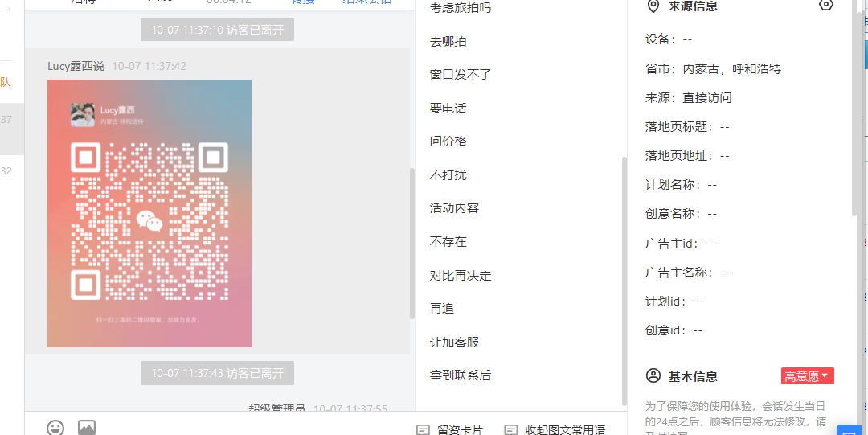Click the 计划id info row
Screen dimensions: 868x435
[x=674, y=301]
